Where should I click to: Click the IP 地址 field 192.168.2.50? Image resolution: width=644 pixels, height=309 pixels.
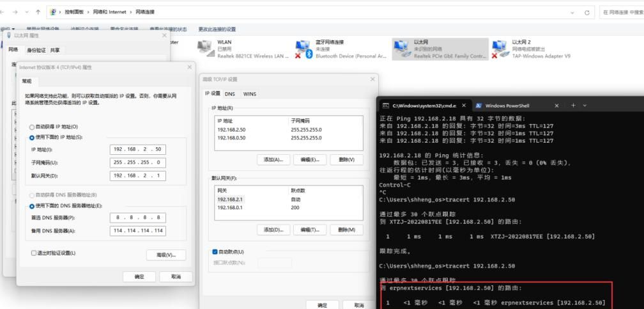point(137,149)
